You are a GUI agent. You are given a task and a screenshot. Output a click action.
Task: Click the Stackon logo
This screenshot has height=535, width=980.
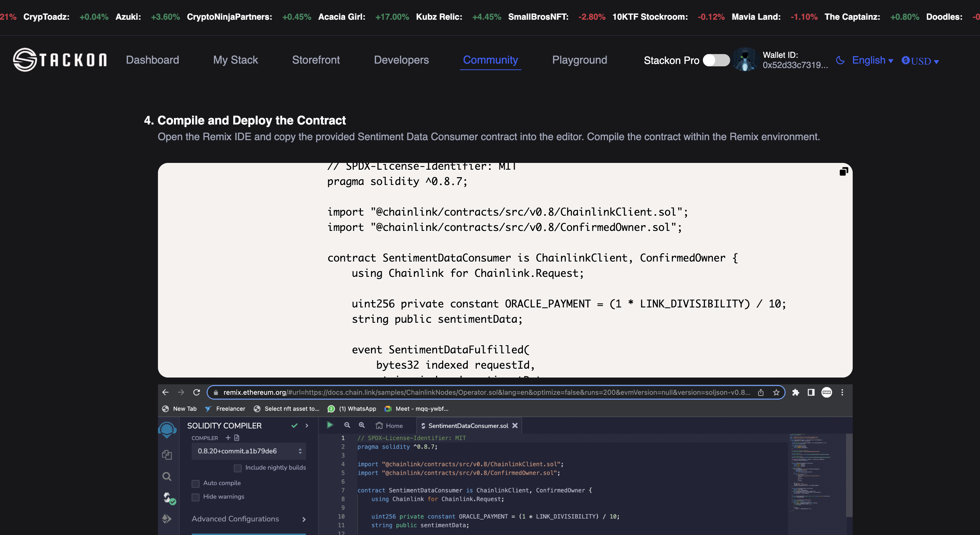click(60, 60)
